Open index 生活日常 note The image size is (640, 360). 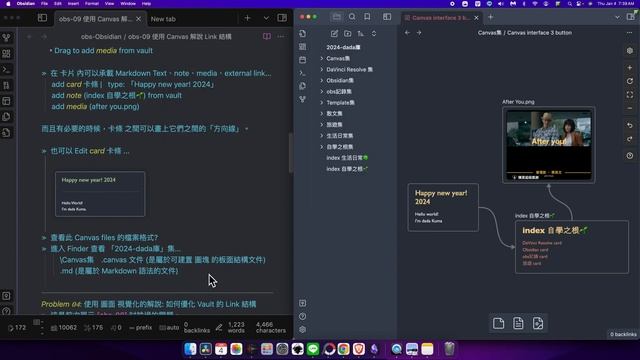pos(347,158)
